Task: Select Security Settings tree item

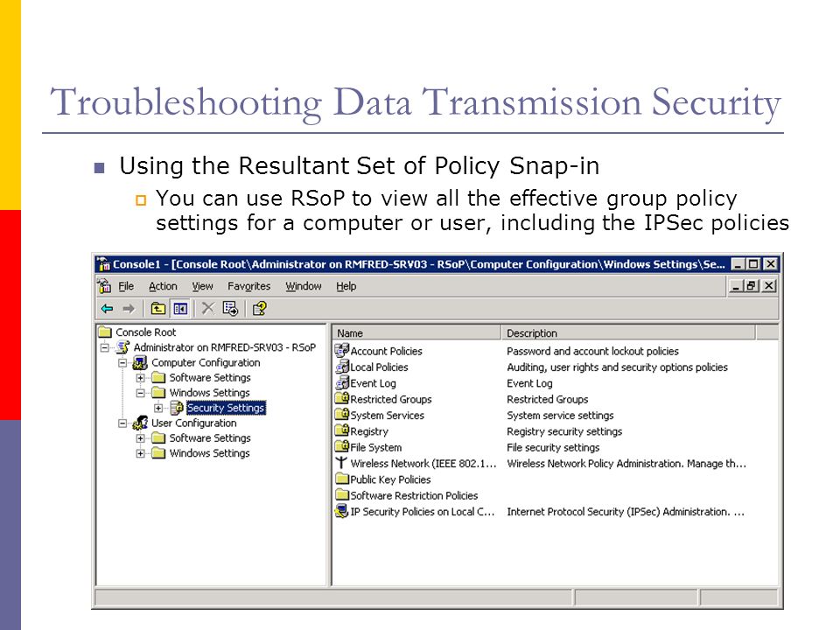Action: [226, 408]
